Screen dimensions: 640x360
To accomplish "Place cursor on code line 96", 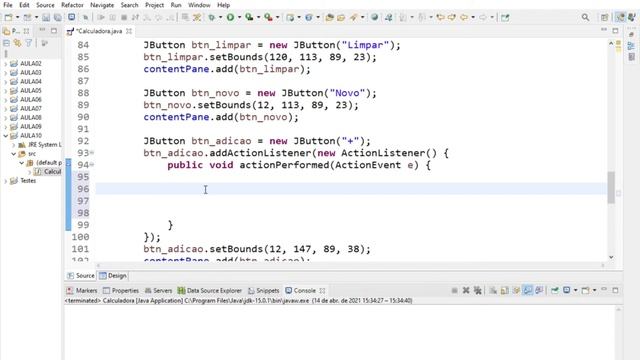I will (x=351, y=189).
